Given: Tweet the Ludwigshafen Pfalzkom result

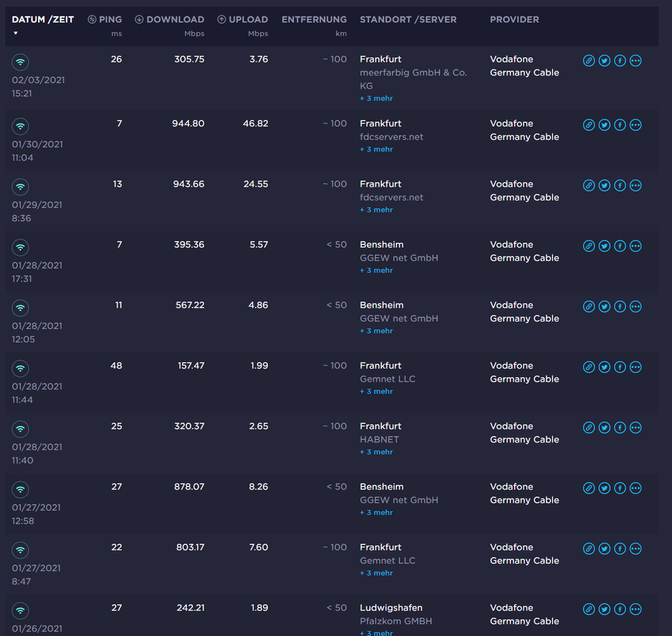Looking at the screenshot, I should (x=604, y=608).
